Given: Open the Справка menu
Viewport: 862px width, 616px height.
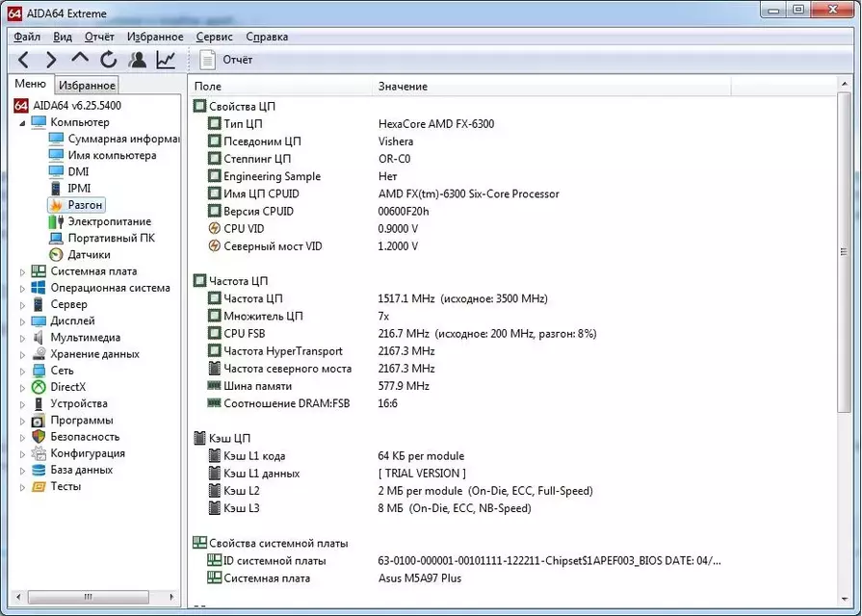Looking at the screenshot, I should click(x=267, y=37).
